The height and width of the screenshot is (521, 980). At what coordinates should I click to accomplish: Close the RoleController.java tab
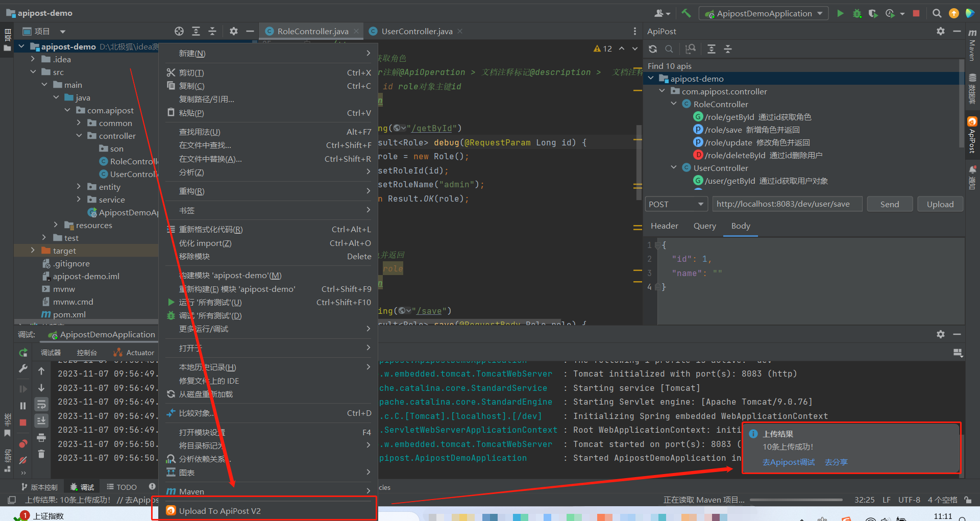click(x=356, y=31)
